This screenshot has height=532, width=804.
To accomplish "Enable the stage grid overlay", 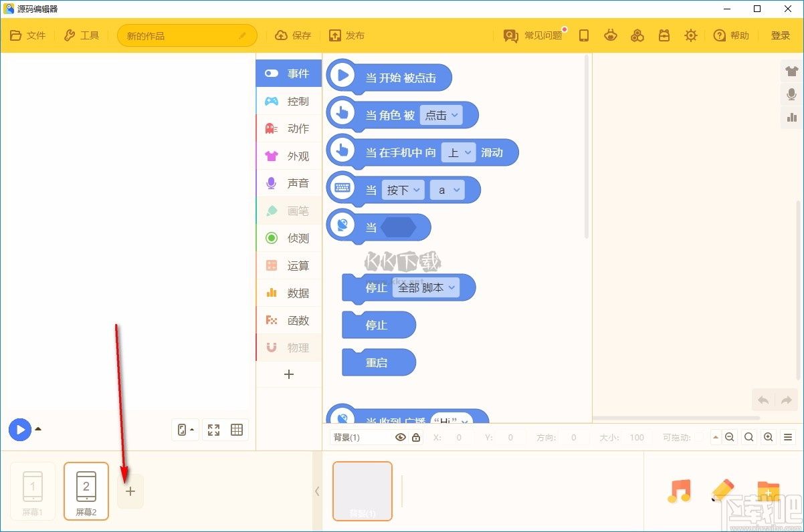I will (237, 430).
